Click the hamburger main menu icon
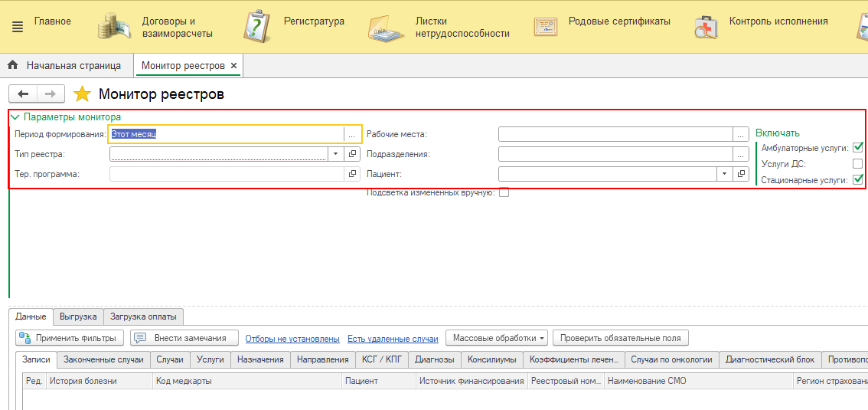The image size is (868, 410). pos(18,27)
